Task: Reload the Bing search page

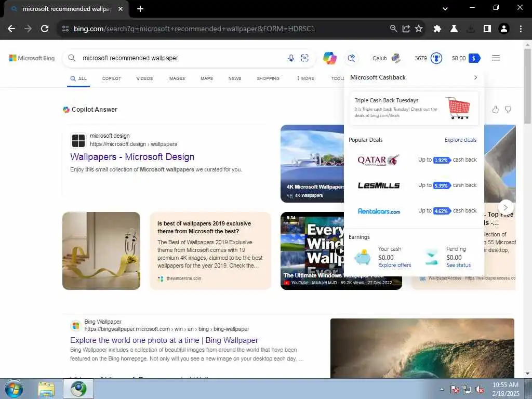Action: 45,29
